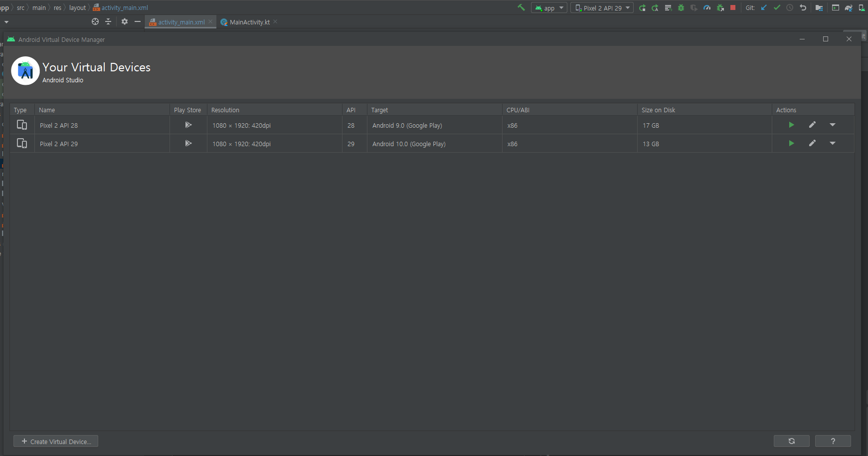Click the layout breadcrumb
Image resolution: width=868 pixels, height=456 pixels.
point(77,7)
